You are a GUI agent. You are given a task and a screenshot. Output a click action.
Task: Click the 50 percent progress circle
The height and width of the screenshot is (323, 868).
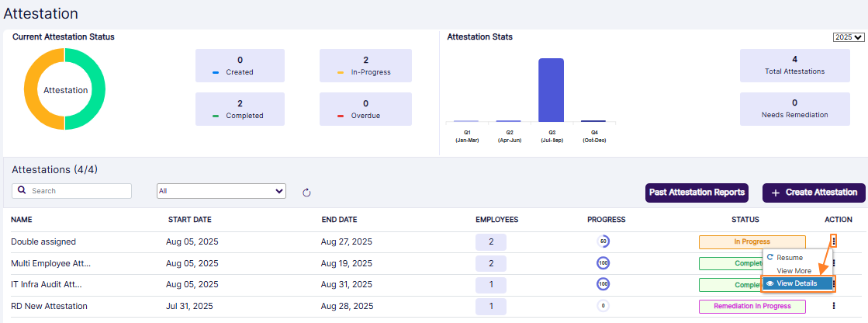coord(603,241)
